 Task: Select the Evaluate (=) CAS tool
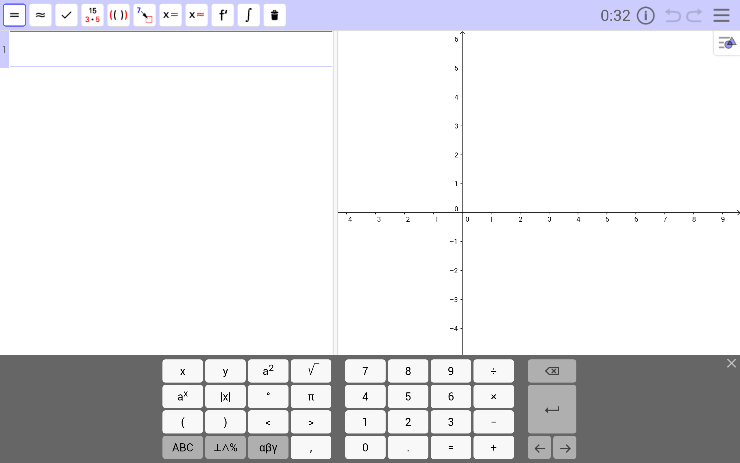click(x=14, y=15)
